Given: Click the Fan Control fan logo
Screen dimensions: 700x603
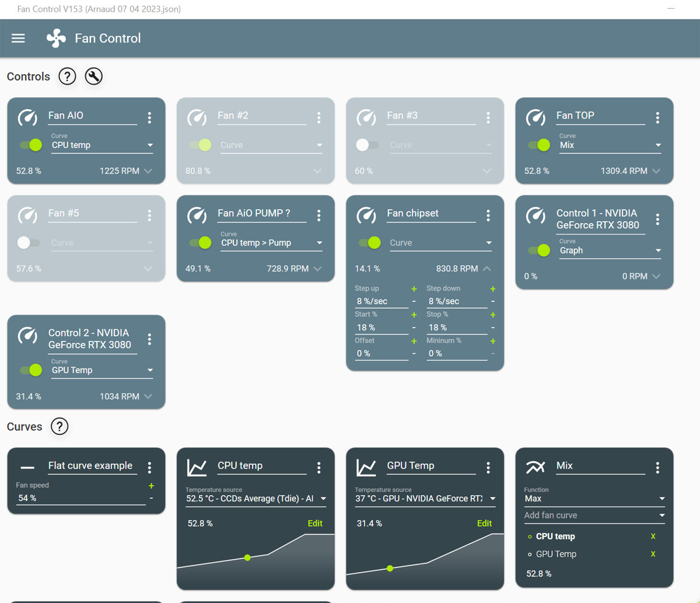Looking at the screenshot, I should (x=56, y=39).
